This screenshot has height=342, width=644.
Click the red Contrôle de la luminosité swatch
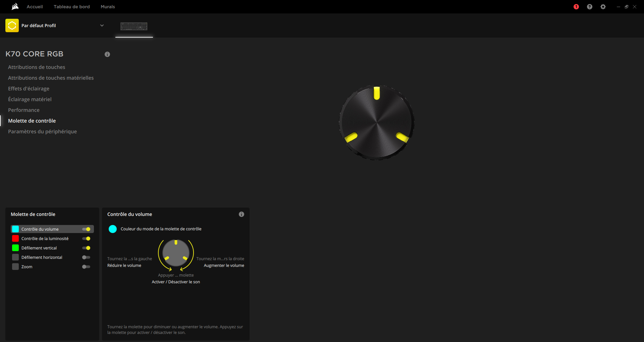(15, 238)
